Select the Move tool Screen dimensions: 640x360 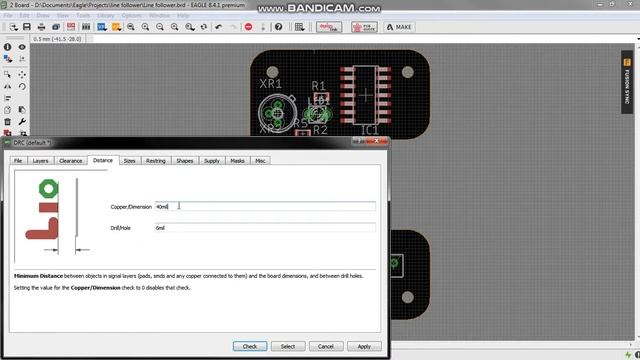click(22, 75)
